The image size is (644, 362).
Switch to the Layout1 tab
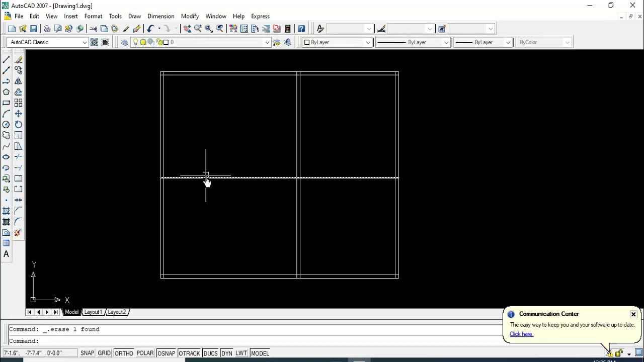pos(93,312)
